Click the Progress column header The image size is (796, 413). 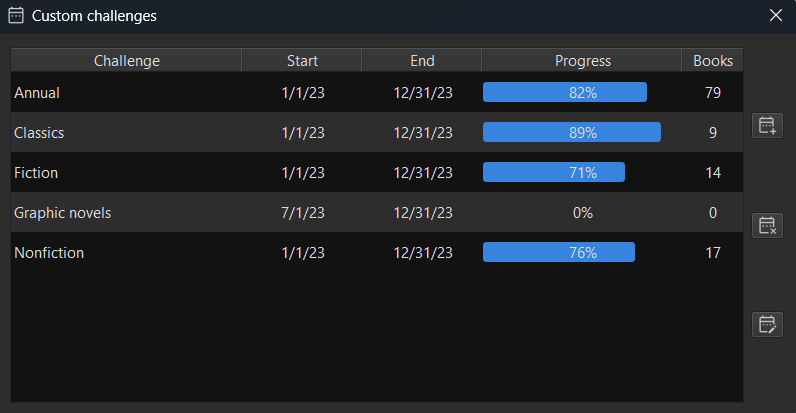[x=582, y=61]
